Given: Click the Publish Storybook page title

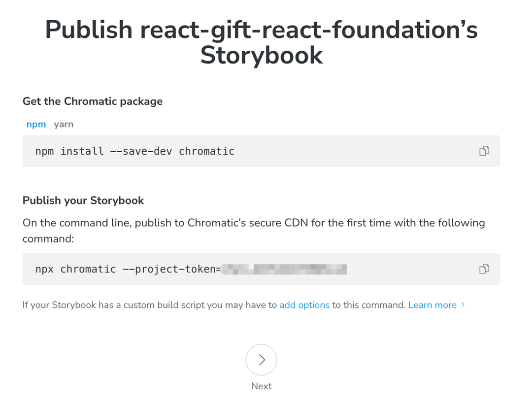Looking at the screenshot, I should pos(261,42).
